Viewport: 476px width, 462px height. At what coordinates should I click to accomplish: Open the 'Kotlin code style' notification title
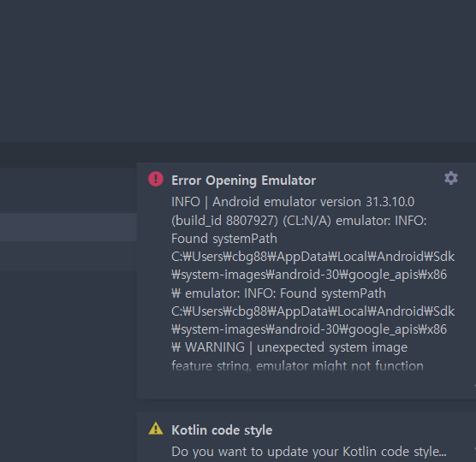point(222,430)
